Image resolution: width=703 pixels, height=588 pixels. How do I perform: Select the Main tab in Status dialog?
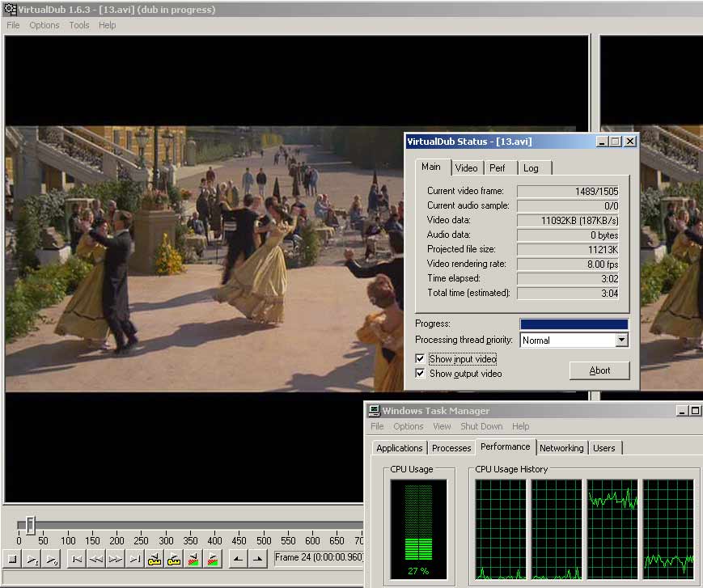pyautogui.click(x=431, y=167)
